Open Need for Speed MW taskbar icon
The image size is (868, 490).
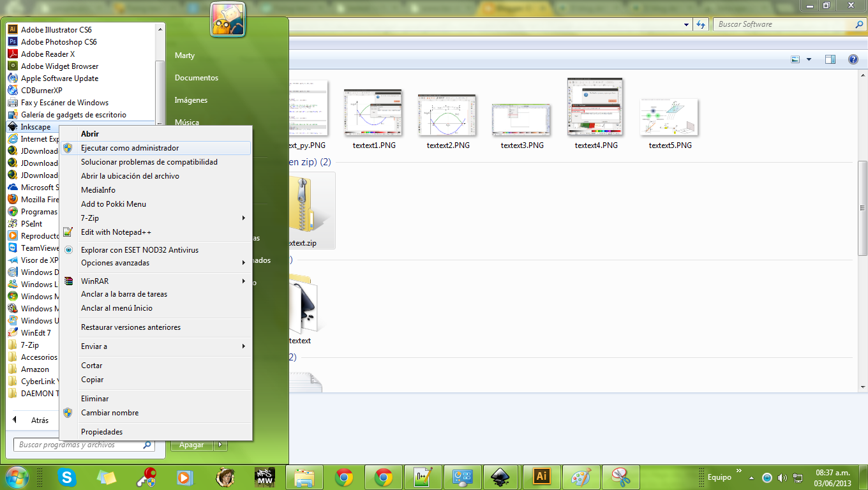click(264, 477)
